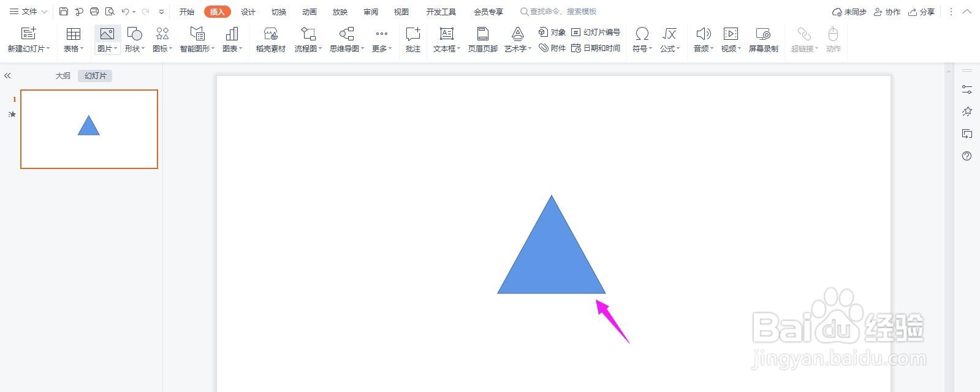This screenshot has width=980, height=392.
Task: Open the help icon in right sidebar
Action: pyautogui.click(x=967, y=156)
